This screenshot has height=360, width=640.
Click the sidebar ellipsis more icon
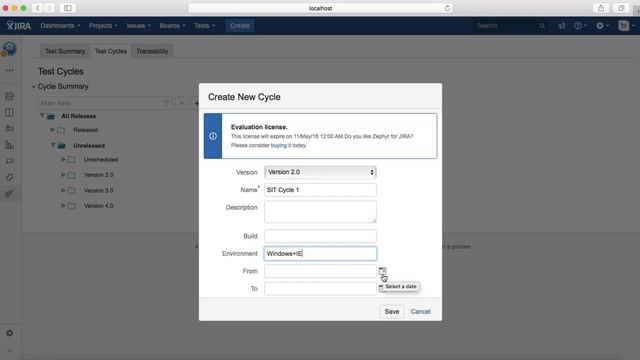click(x=9, y=70)
